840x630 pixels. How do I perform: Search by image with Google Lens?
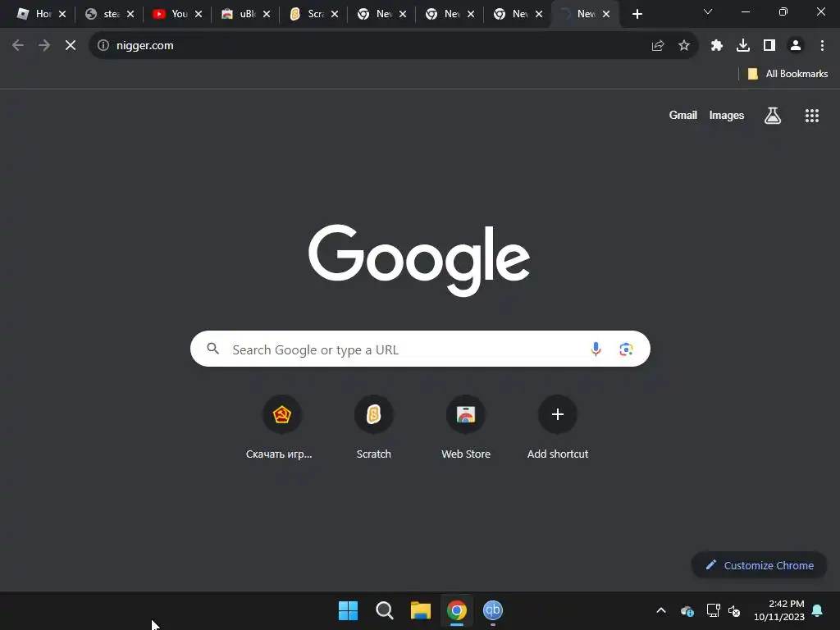point(626,349)
